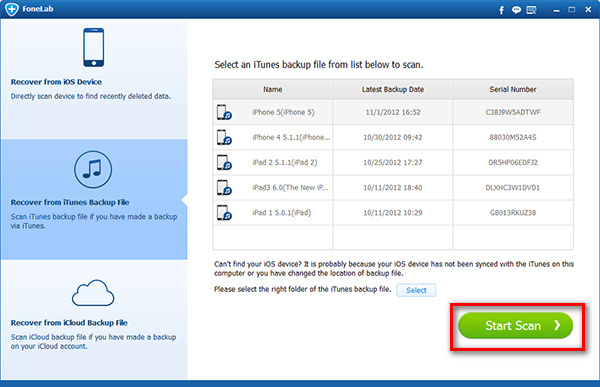Screen dimensions: 600x387
Task: Start the scan with the green button
Action: 515,325
